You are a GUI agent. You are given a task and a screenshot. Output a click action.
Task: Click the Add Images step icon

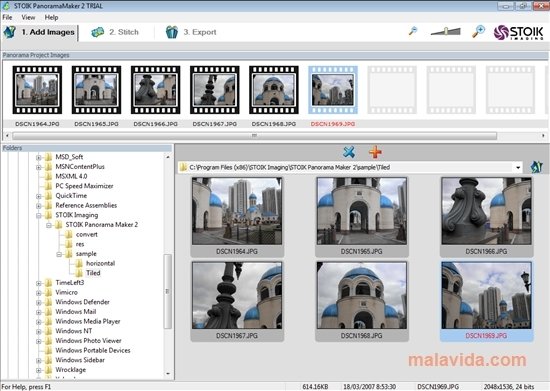(x=10, y=32)
